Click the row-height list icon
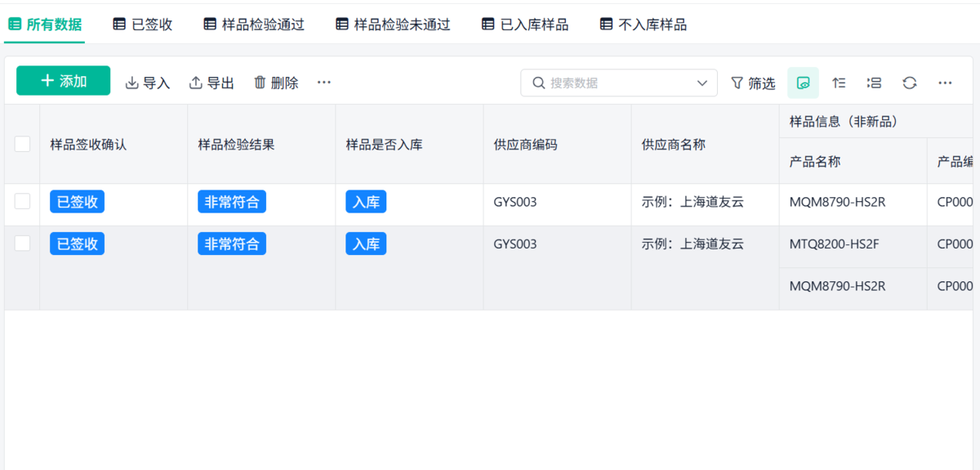Screen dimensions: 980x470 pos(874,83)
